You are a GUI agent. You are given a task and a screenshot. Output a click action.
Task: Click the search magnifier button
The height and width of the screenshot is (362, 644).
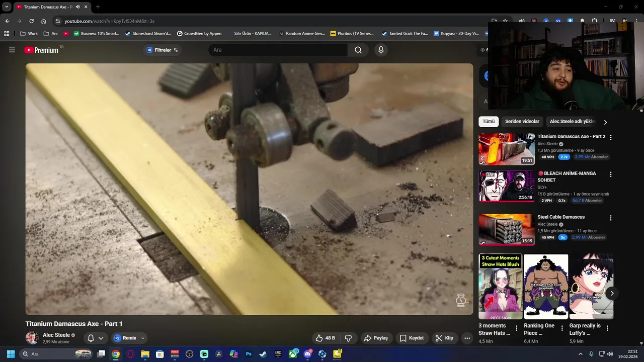358,50
